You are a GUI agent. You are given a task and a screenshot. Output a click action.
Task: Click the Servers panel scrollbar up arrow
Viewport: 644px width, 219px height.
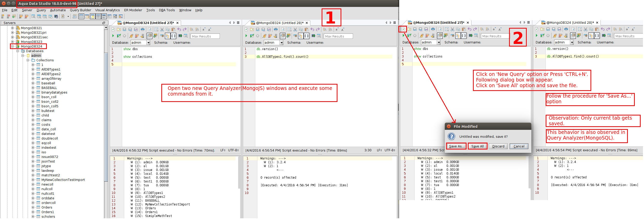click(106, 28)
